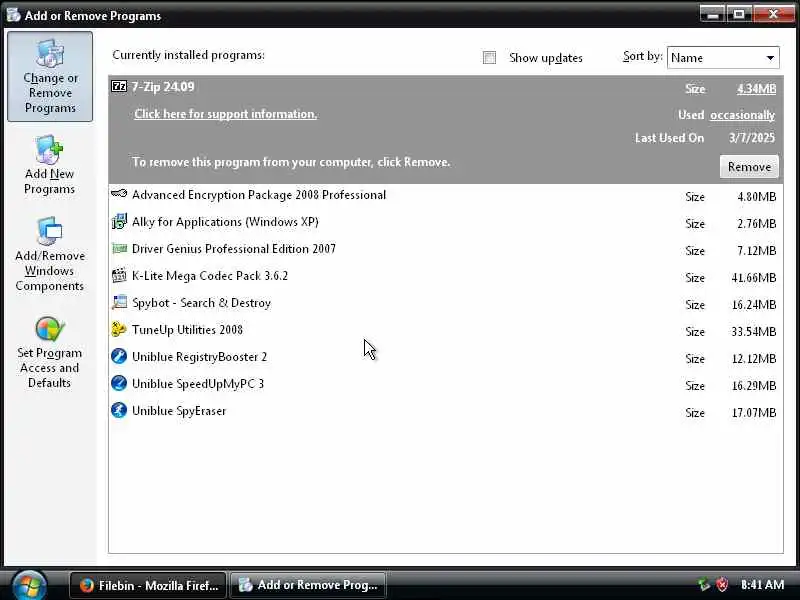This screenshot has height=600, width=800.
Task: Click the 8:41 AM system clock
Action: click(762, 585)
